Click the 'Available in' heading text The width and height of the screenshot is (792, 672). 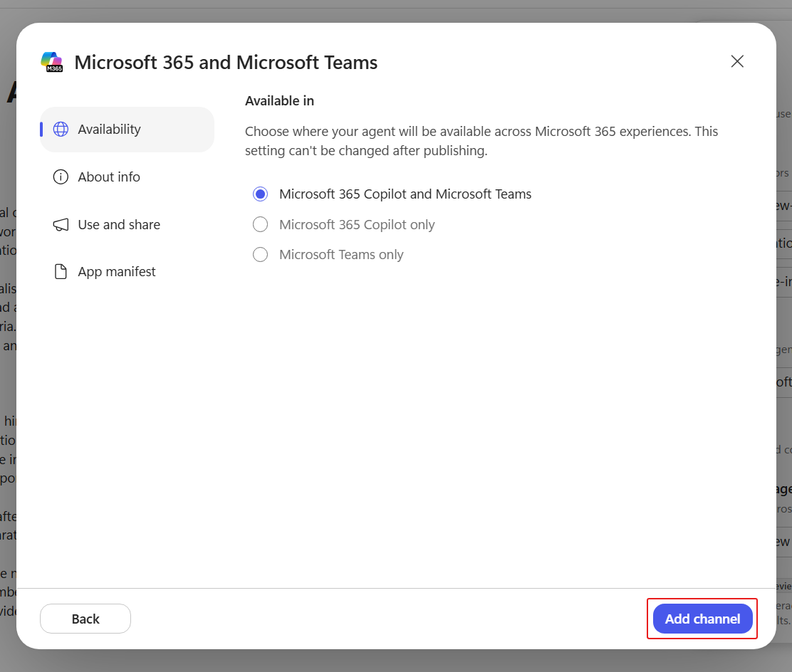click(279, 101)
